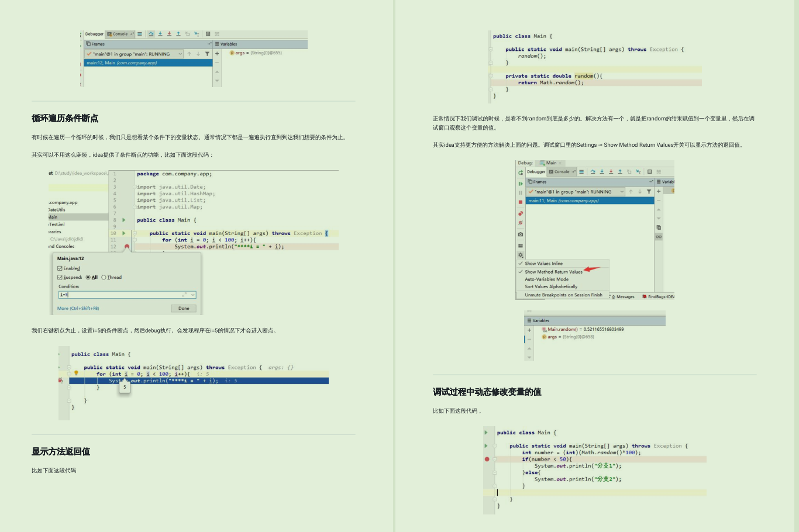Click green Resume Program icon in Debug window
This screenshot has height=532, width=799.
(x=521, y=184)
